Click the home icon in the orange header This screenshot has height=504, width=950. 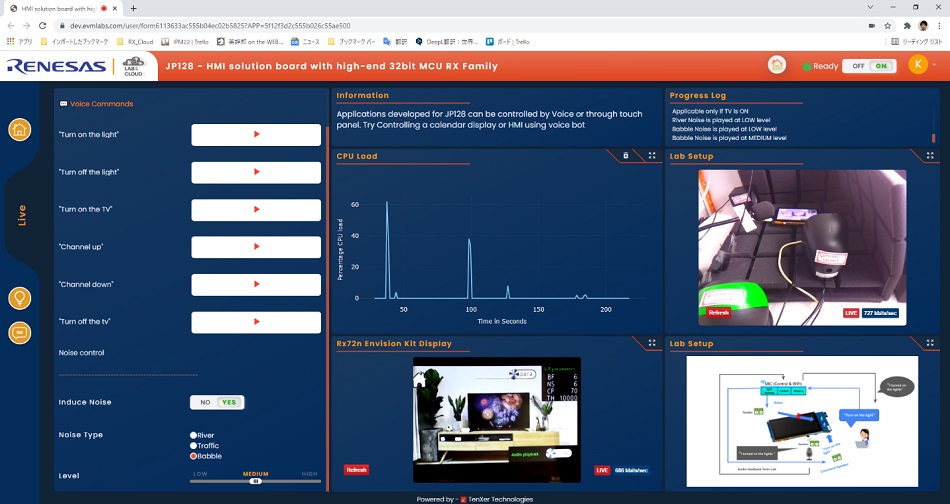[x=777, y=65]
